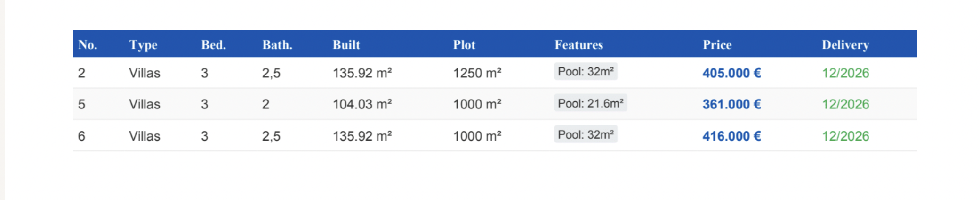Image resolution: width=980 pixels, height=200 pixels.
Task: Click the 416.000 € price
Action: pyautogui.click(x=731, y=136)
